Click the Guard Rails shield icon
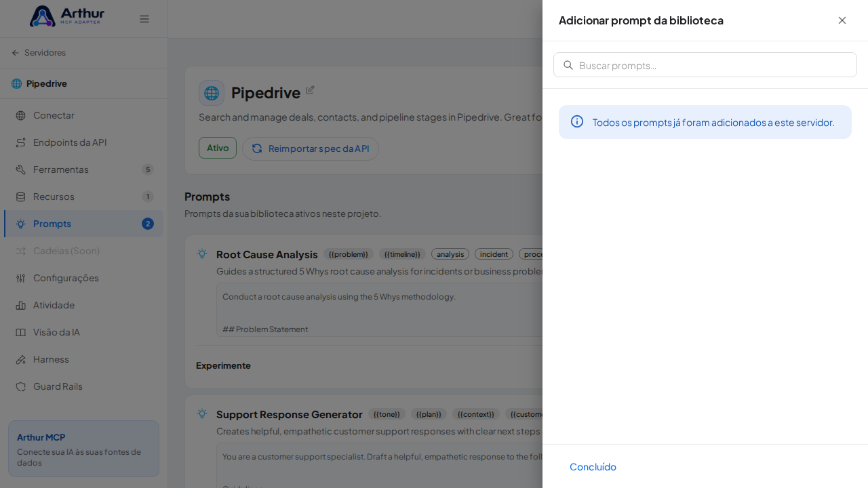This screenshot has width=868, height=488. point(21,386)
